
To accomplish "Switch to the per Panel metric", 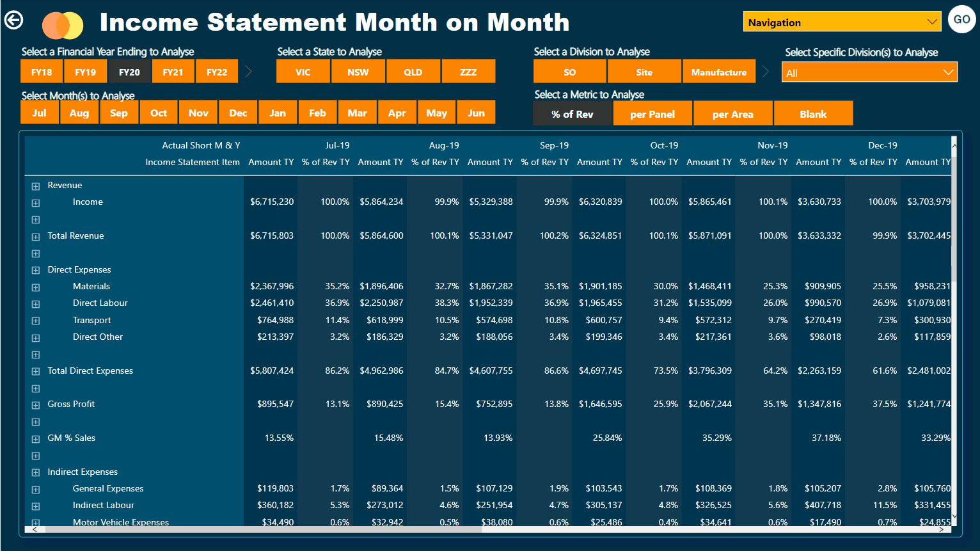I will (652, 113).
